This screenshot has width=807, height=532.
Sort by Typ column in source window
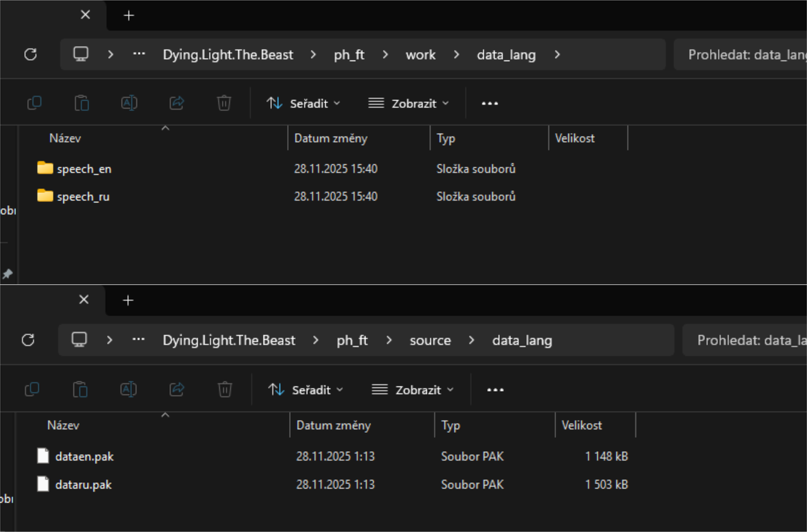pos(451,425)
